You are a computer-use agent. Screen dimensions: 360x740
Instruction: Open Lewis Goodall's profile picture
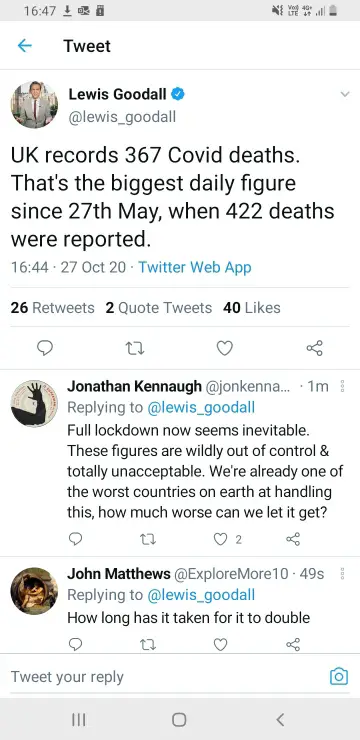coord(34,105)
